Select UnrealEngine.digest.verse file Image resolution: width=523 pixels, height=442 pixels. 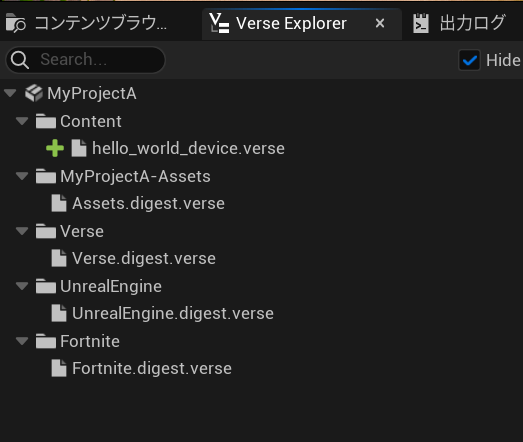point(173,314)
